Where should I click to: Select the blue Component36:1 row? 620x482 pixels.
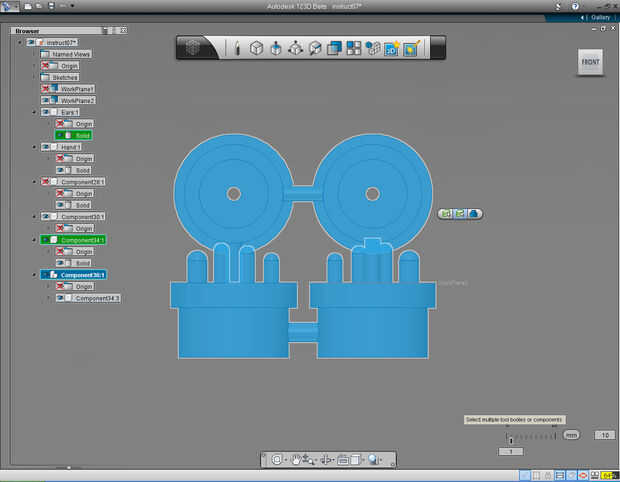click(x=73, y=274)
